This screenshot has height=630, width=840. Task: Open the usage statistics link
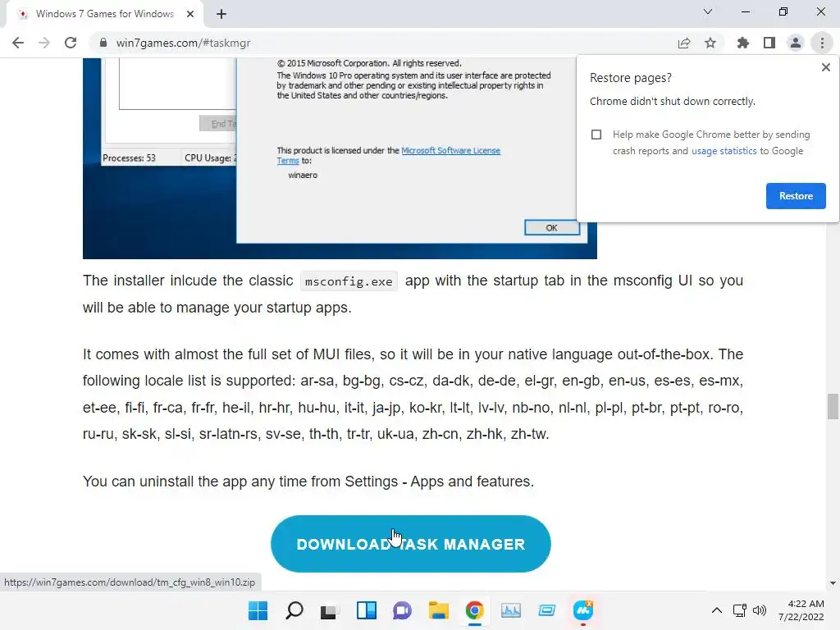tap(724, 151)
